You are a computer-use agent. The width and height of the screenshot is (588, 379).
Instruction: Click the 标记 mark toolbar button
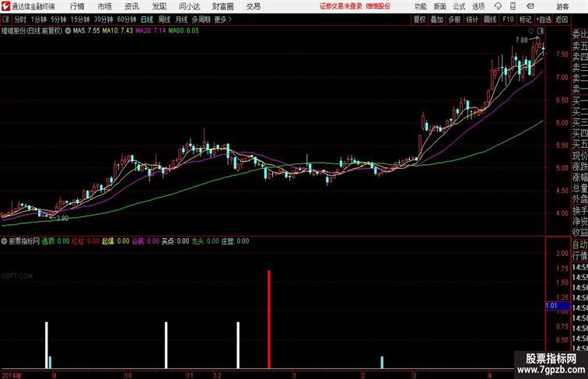tap(525, 19)
